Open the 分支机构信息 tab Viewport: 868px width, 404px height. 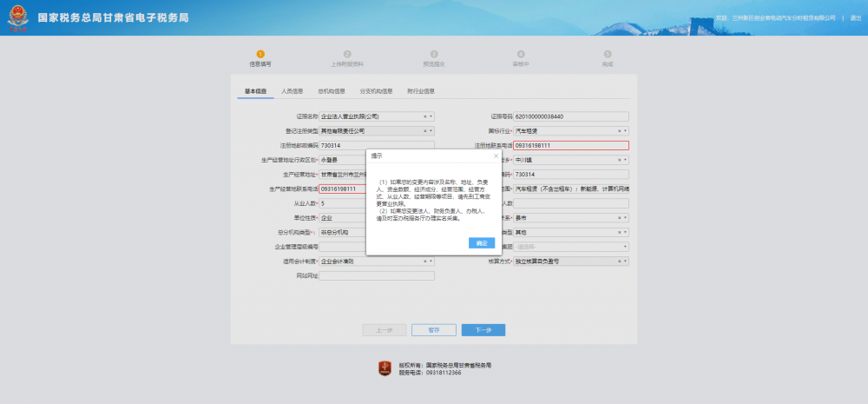pyautogui.click(x=376, y=90)
